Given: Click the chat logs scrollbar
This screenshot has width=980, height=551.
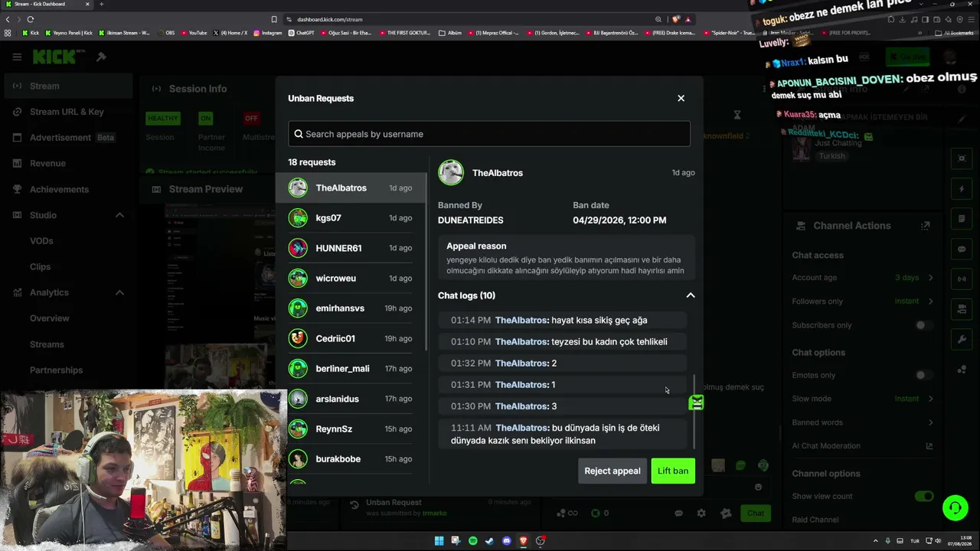Looking at the screenshot, I should (694, 412).
